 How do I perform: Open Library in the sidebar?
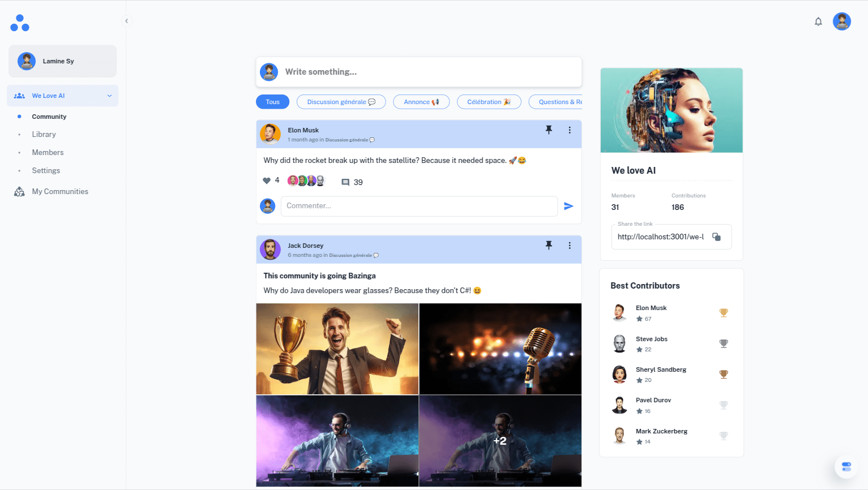coord(44,135)
